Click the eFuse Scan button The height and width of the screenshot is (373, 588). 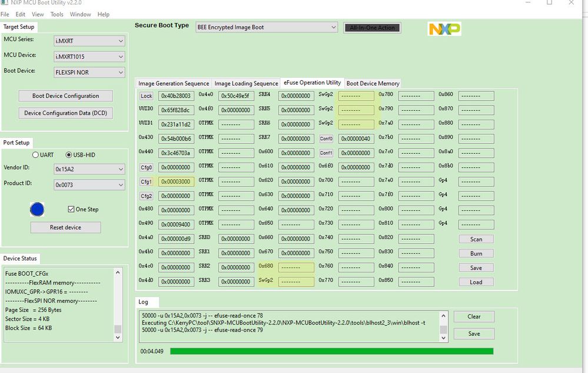476,239
